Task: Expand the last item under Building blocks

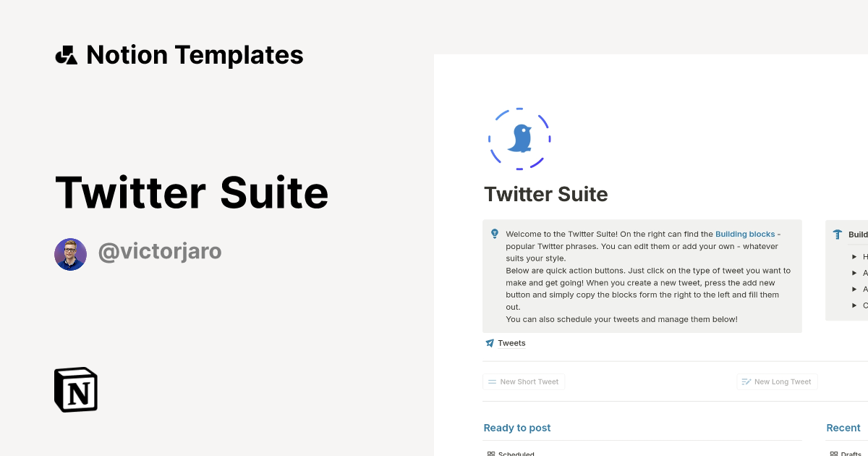Action: coord(855,305)
